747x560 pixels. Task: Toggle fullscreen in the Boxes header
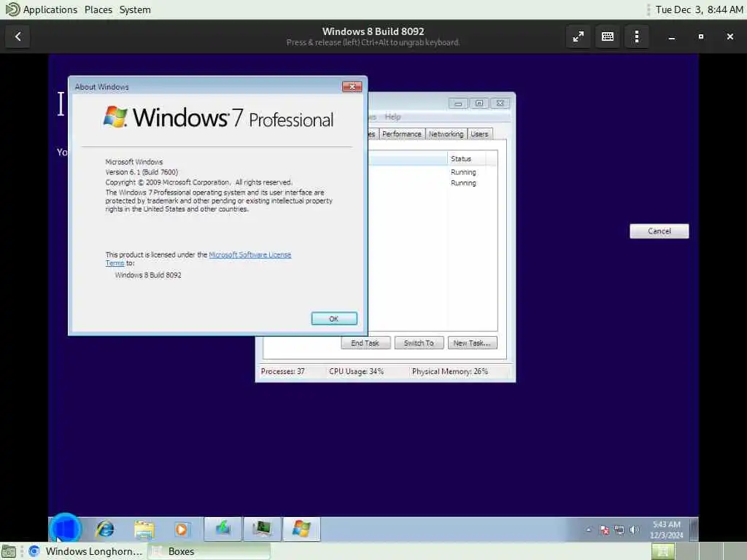(x=578, y=36)
